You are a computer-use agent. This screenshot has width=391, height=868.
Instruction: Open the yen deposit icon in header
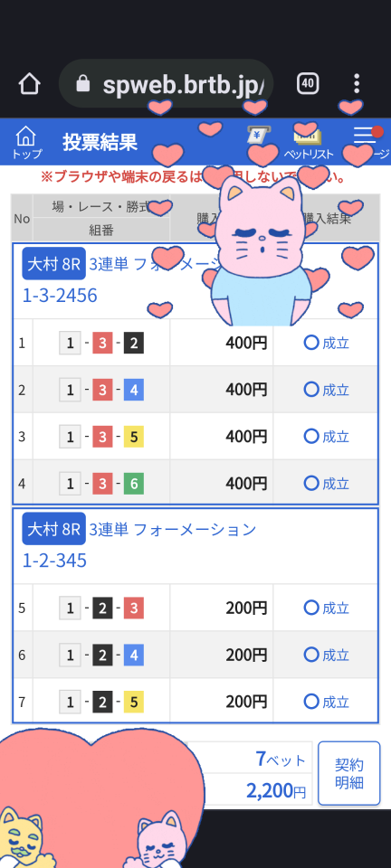pyautogui.click(x=258, y=135)
